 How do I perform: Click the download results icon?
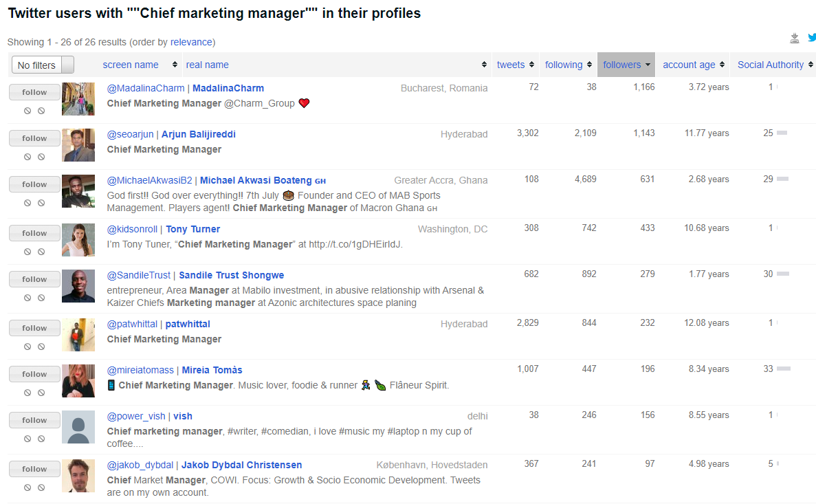click(795, 39)
